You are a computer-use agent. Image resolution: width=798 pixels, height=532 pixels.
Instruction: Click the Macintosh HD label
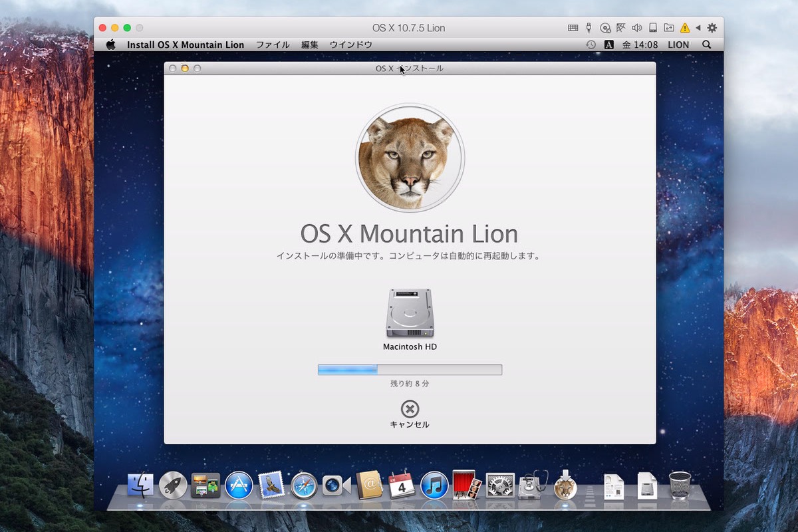[410, 346]
